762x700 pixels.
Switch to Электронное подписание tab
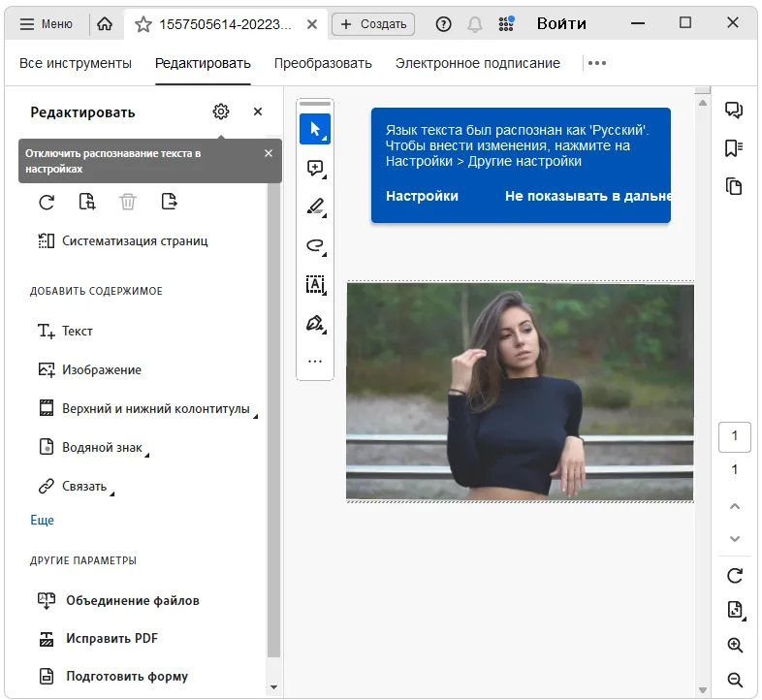[478, 63]
